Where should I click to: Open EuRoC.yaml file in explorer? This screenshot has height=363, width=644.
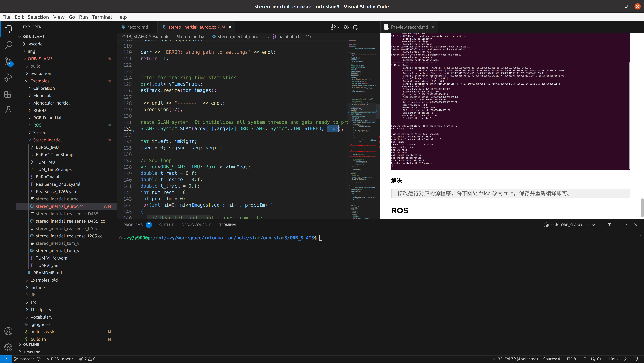click(67, 177)
